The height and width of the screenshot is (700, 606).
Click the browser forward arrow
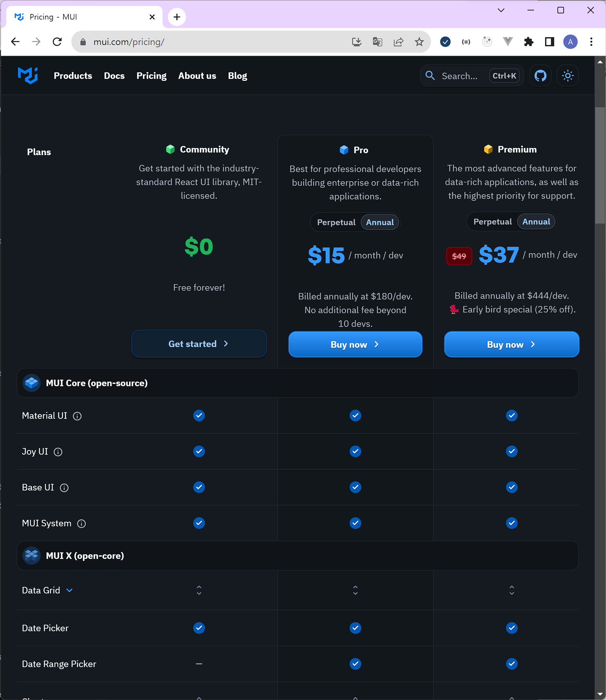(36, 42)
